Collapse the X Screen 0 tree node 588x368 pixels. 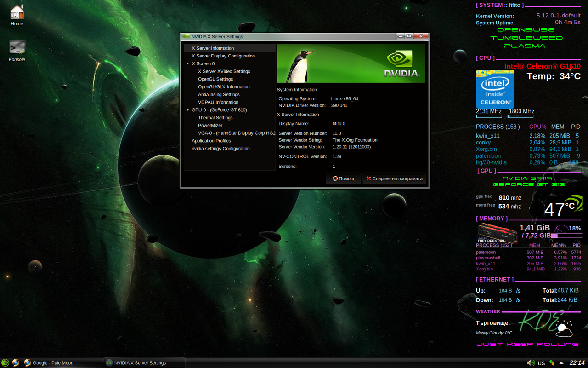[x=187, y=64]
